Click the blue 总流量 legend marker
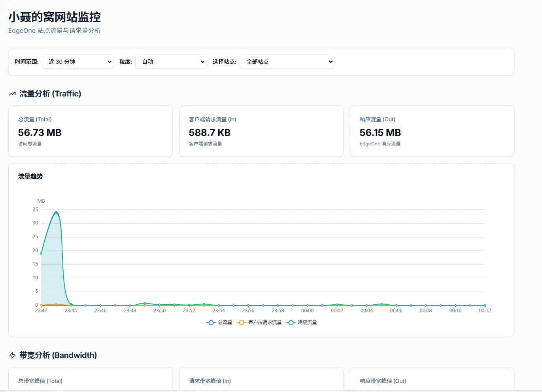This screenshot has height=392, width=542. coord(211,322)
